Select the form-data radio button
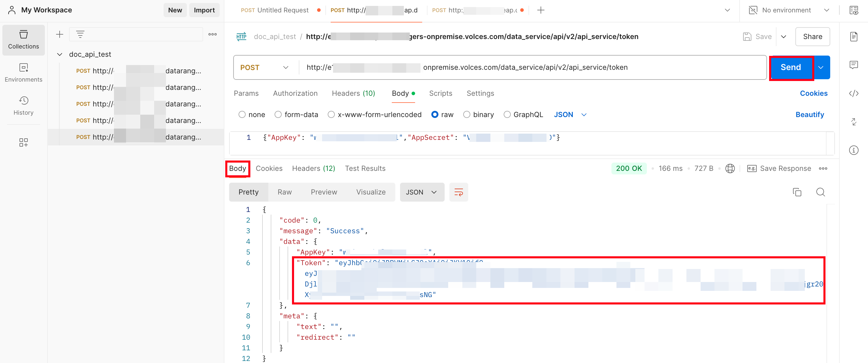868x363 pixels. pyautogui.click(x=278, y=115)
